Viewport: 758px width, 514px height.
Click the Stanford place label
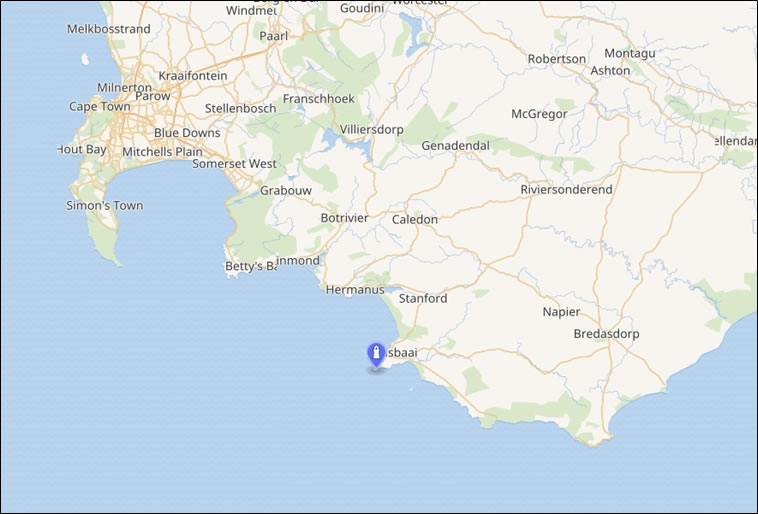click(x=423, y=298)
